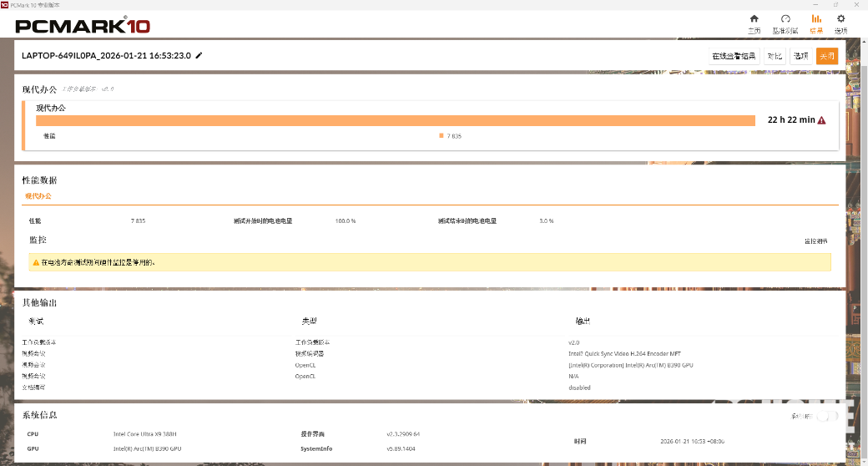Image resolution: width=868 pixels, height=466 pixels.
Task: Click the 结果 bar-chart results icon
Action: pyautogui.click(x=816, y=19)
